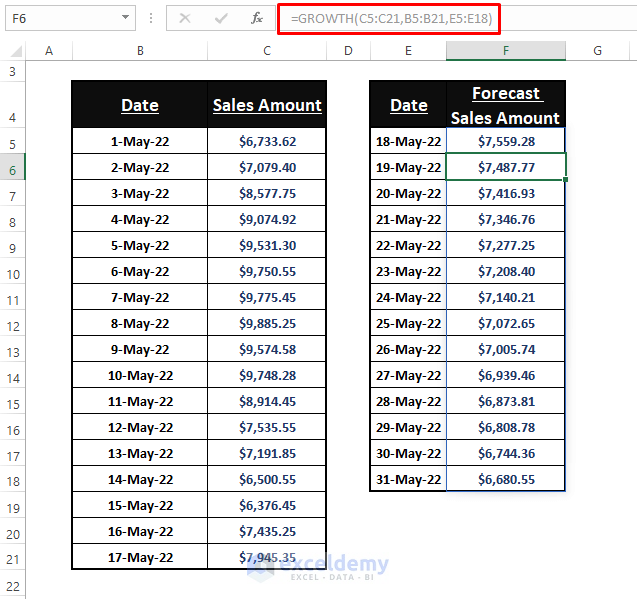Select the 1-May-22 date cell
This screenshot has width=637, height=599.
coord(140,142)
